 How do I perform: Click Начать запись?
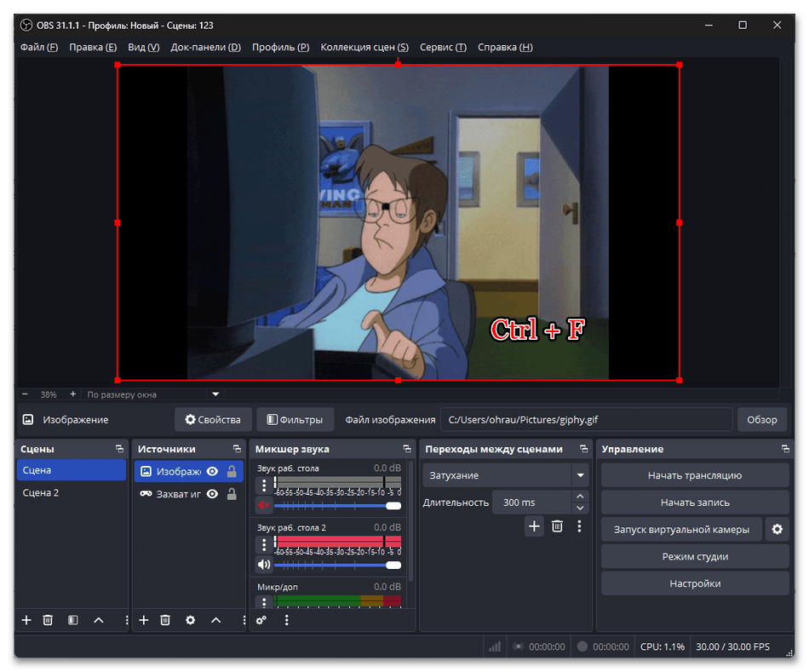[x=695, y=503]
